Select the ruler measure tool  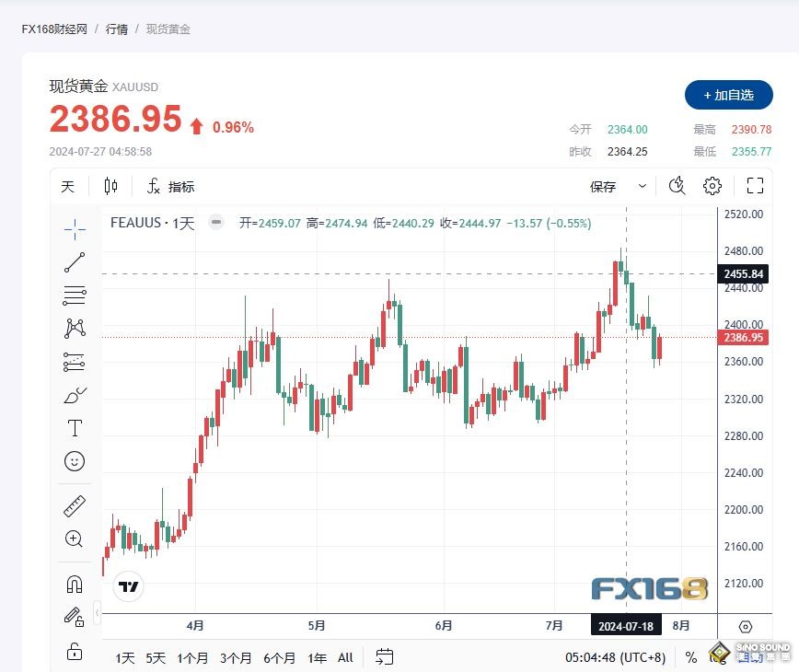pyautogui.click(x=75, y=506)
